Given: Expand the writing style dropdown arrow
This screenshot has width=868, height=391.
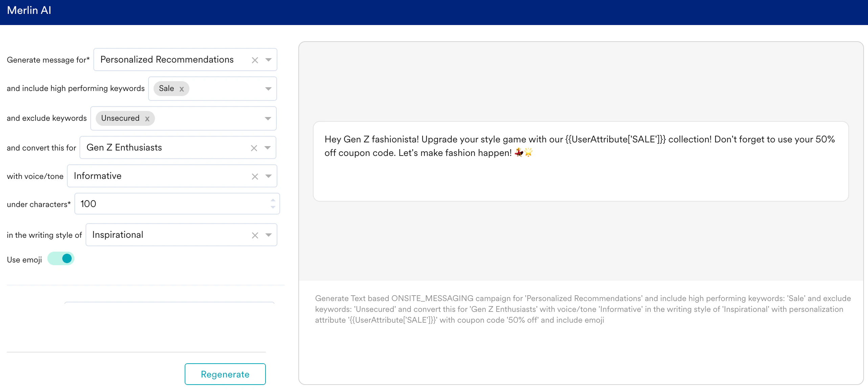Looking at the screenshot, I should pos(269,235).
